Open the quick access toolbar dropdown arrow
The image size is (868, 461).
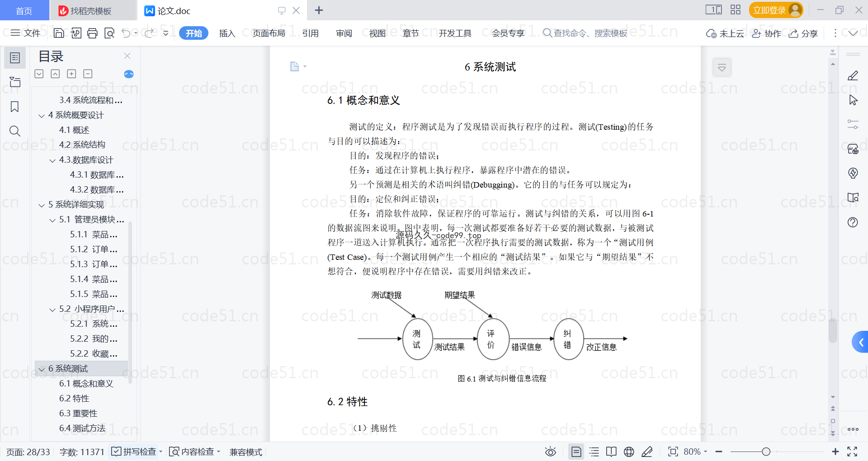166,33
